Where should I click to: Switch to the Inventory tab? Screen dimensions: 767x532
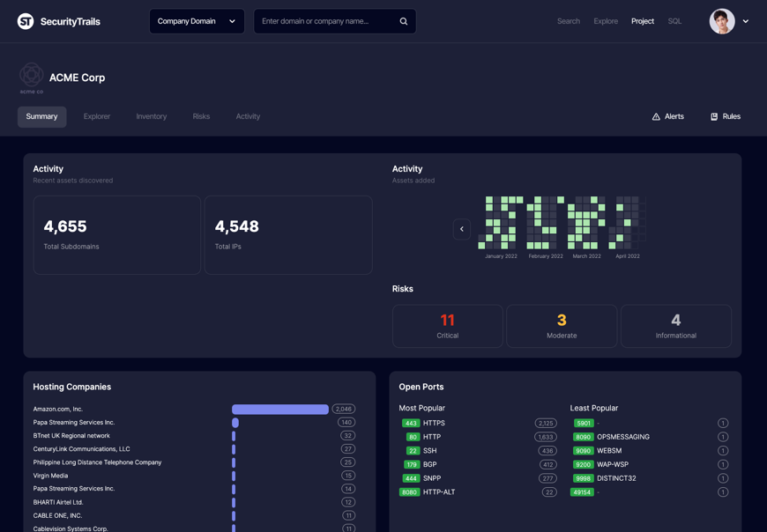151,116
